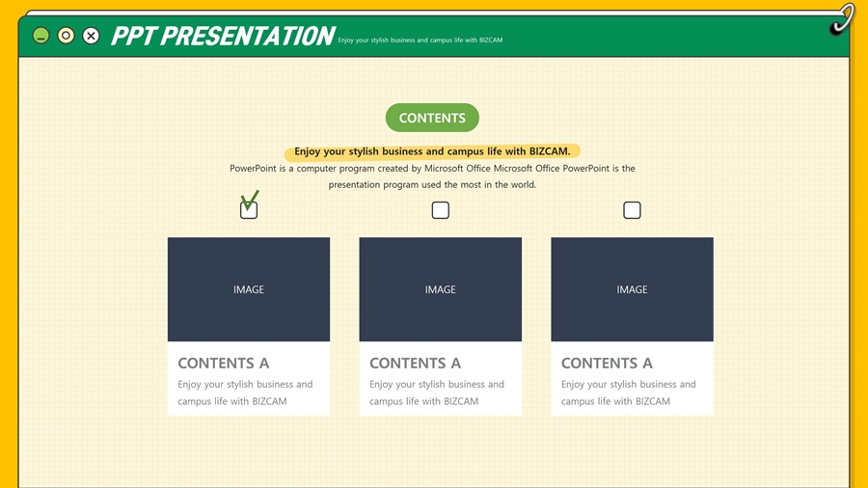The height and width of the screenshot is (488, 868).
Task: Click the PPT PRESENTATION title text
Action: 223,36
